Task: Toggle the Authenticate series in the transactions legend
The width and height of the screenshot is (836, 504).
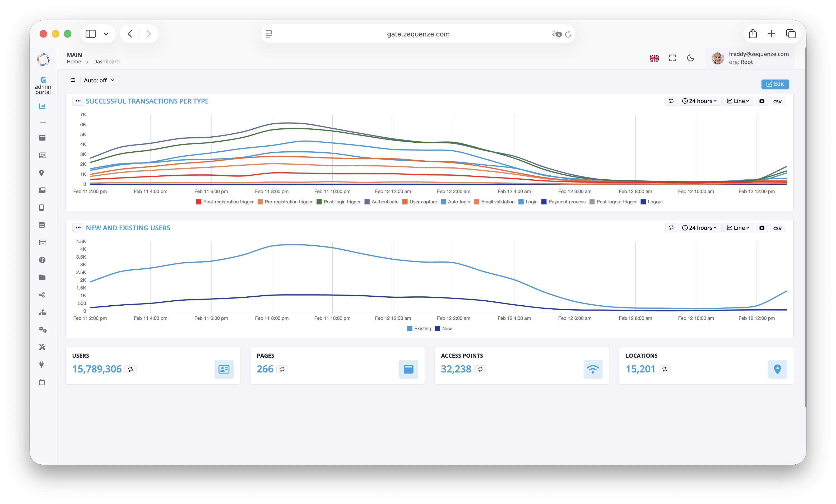Action: 382,202
